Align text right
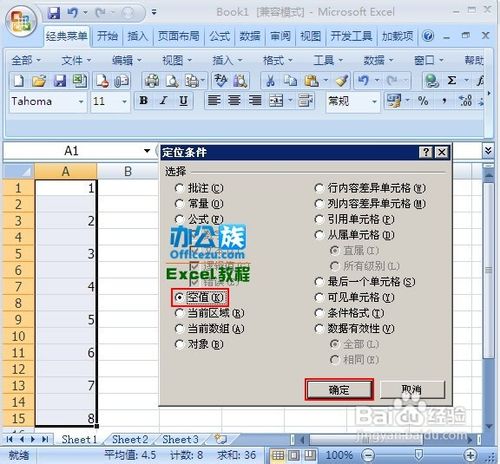This screenshot has height=464, width=500. tap(255, 101)
